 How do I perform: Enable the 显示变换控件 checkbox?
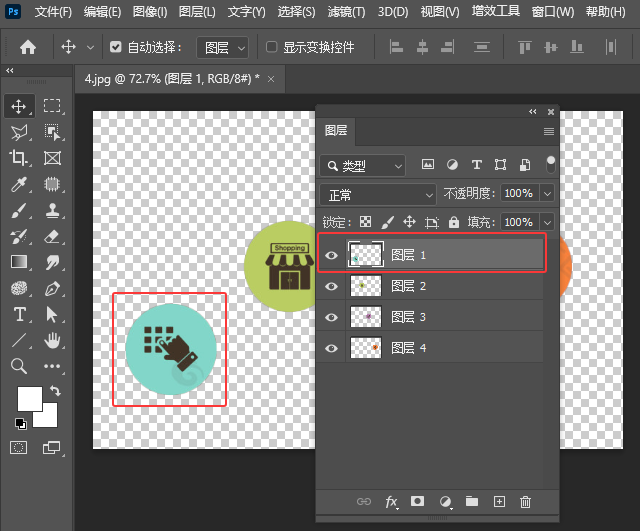point(271,47)
